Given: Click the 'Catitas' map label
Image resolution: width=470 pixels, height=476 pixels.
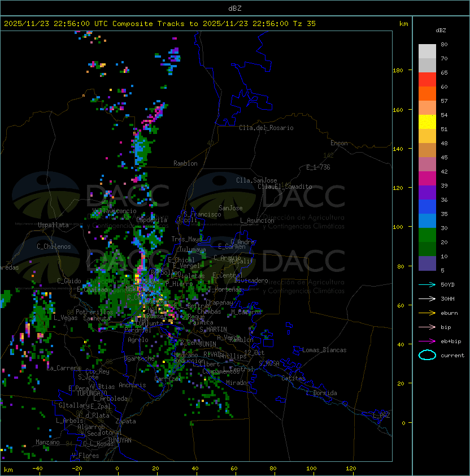Looking at the screenshot, I should click(293, 379).
